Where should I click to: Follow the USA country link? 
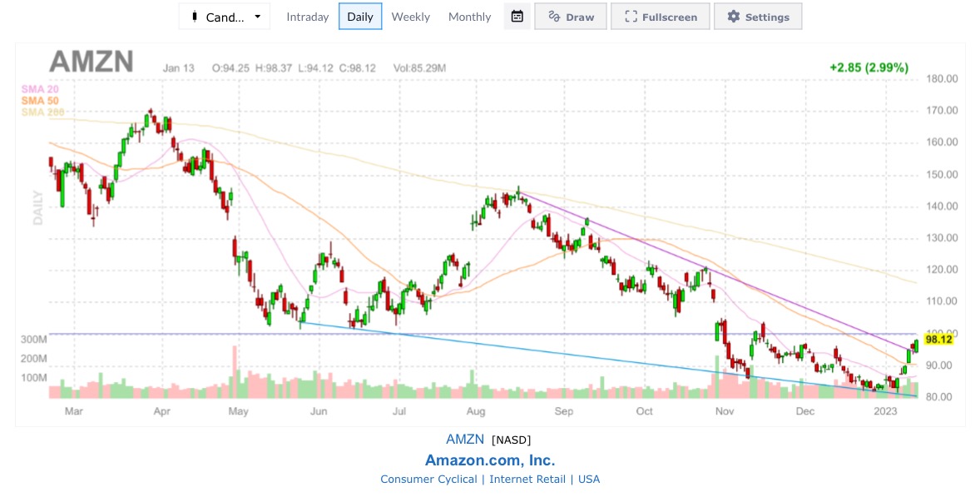point(589,480)
